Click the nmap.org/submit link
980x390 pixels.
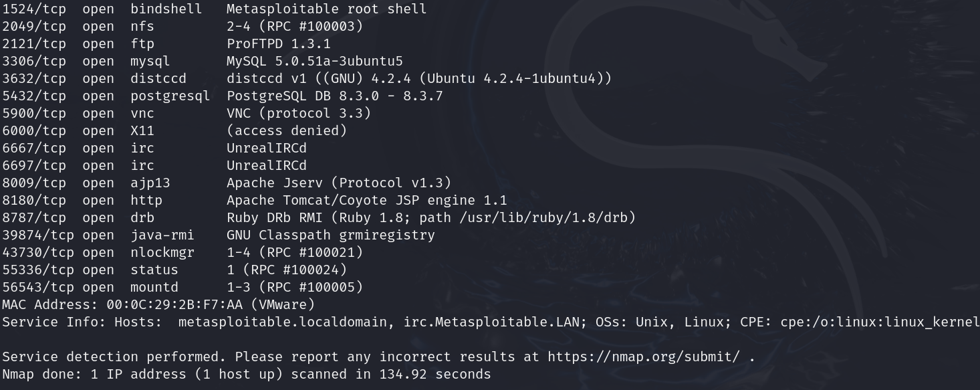click(x=643, y=357)
